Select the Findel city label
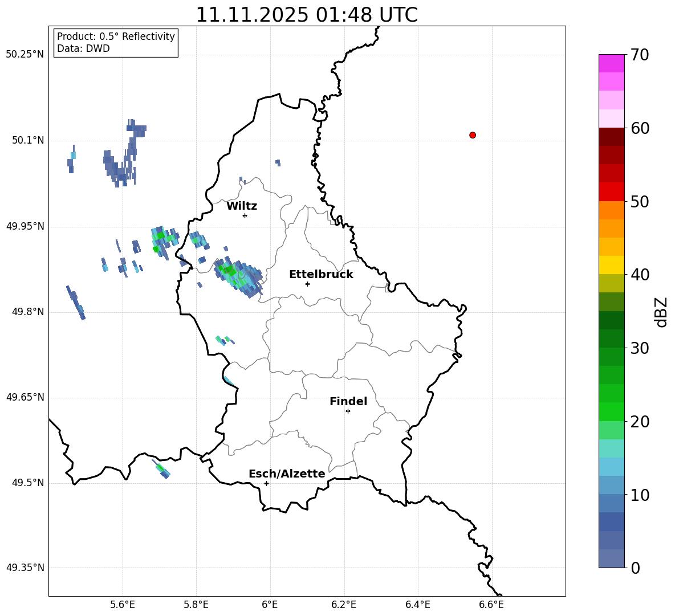This screenshot has width=675, height=616. coord(348,401)
